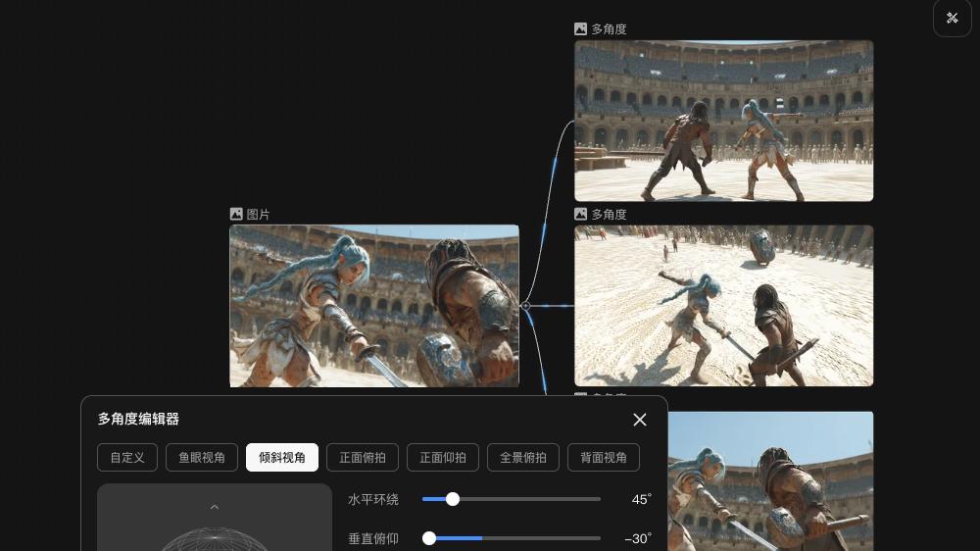Click the up chevron above the sphere preview
980x551 pixels.
coord(215,507)
